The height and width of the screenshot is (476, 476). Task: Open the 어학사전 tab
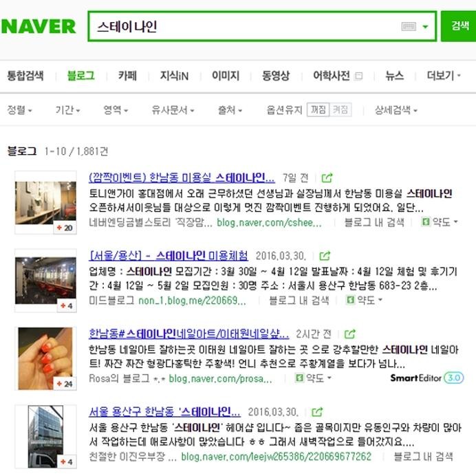[331, 76]
